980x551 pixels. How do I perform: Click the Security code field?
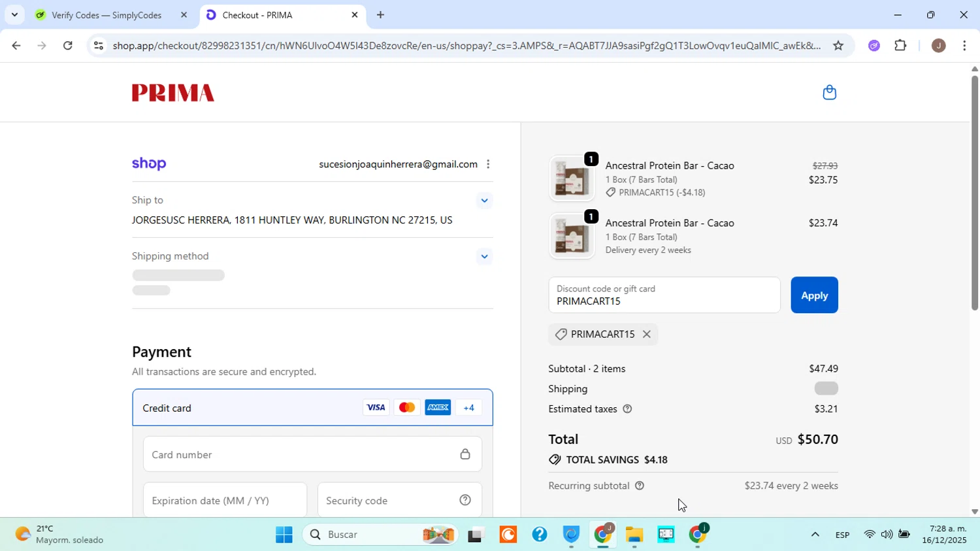pyautogui.click(x=400, y=501)
